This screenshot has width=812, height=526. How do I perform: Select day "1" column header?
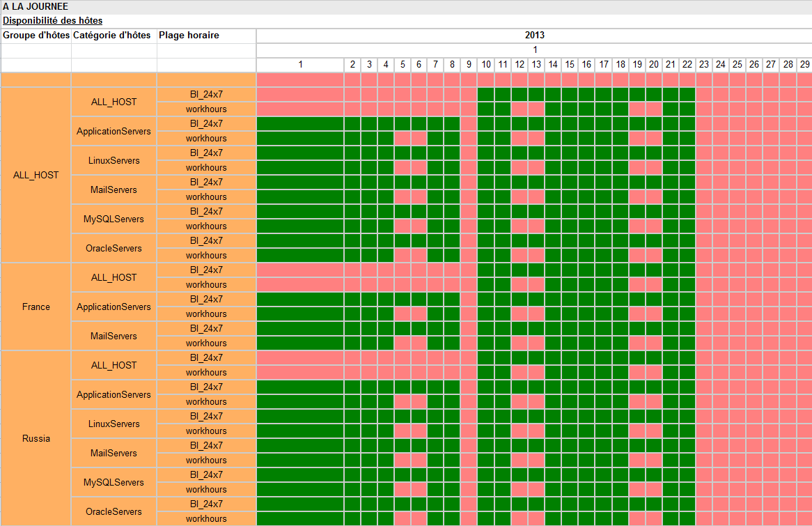pos(300,64)
